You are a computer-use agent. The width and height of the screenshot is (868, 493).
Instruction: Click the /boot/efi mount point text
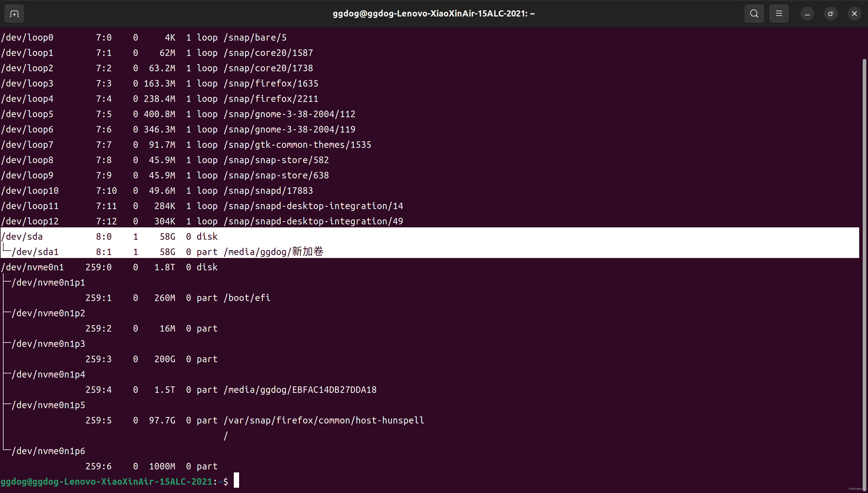[x=247, y=298]
